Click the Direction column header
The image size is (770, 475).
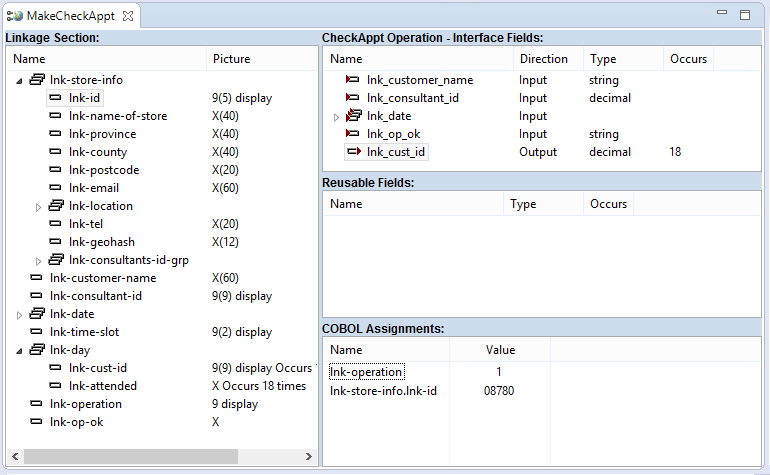tap(543, 59)
